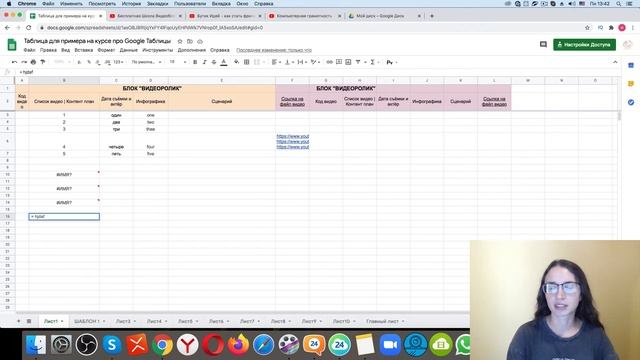Open the functions sigma menu
Viewport: 640px width, 360px height.
click(x=372, y=62)
